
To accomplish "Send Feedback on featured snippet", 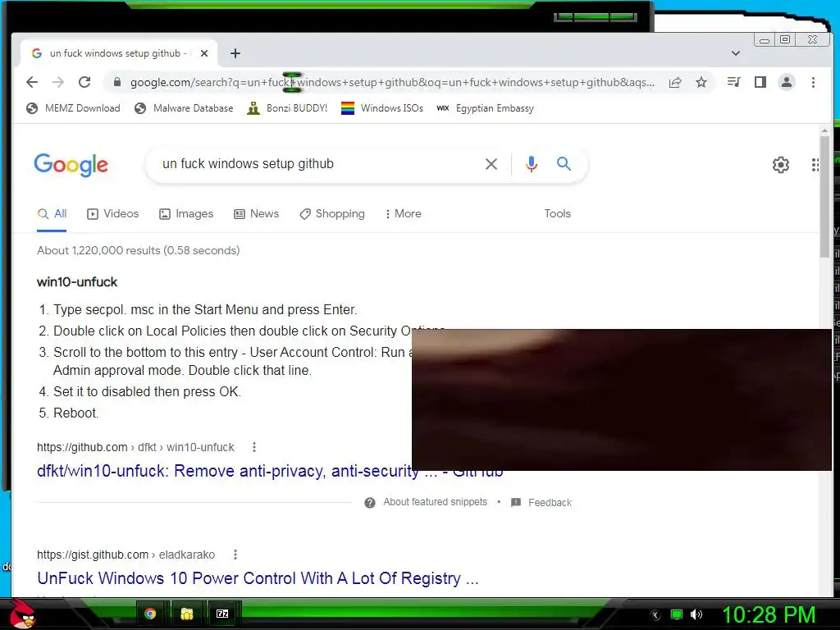I will (x=541, y=503).
